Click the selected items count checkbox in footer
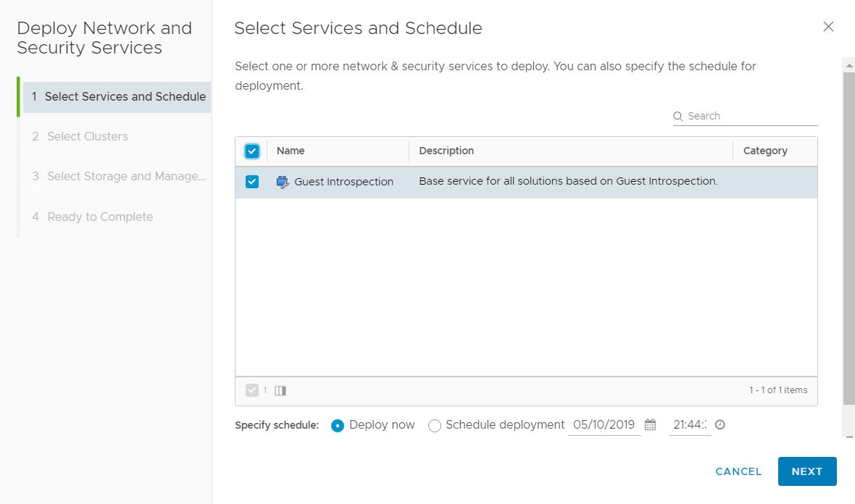This screenshot has height=504, width=855. coord(251,390)
